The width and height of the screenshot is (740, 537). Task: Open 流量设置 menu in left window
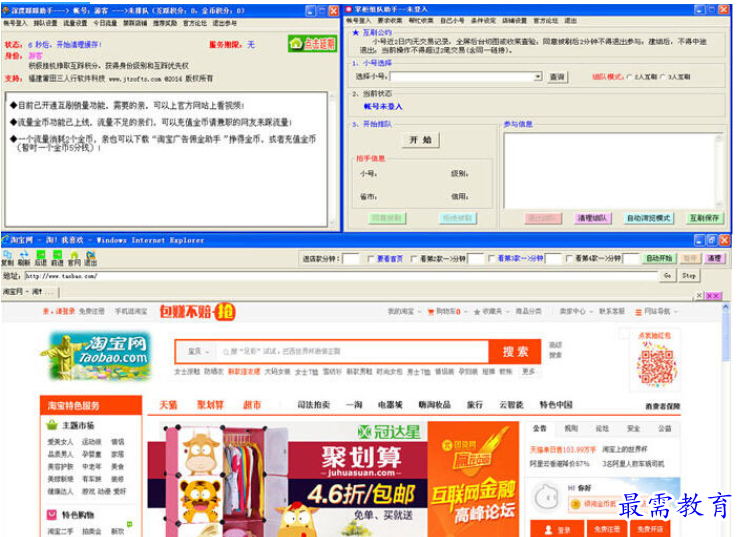pyautogui.click(x=75, y=23)
